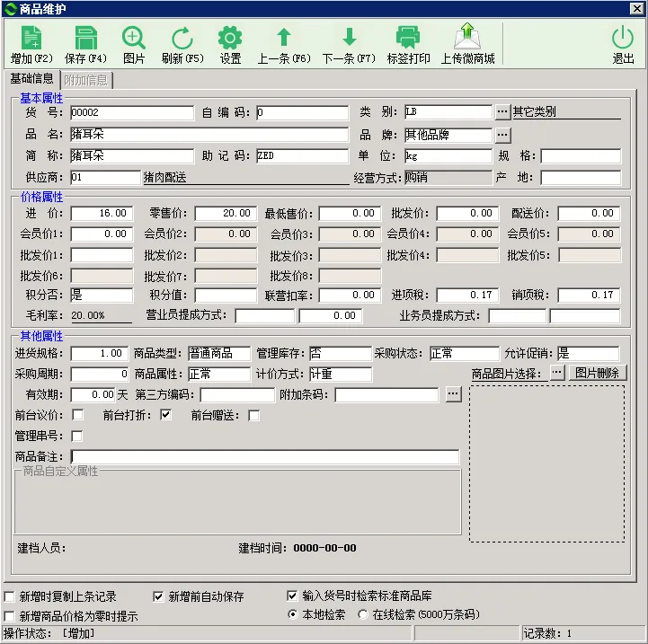This screenshot has width=648, height=644.
Task: Select the 本地检索 radio button
Action: click(x=293, y=614)
